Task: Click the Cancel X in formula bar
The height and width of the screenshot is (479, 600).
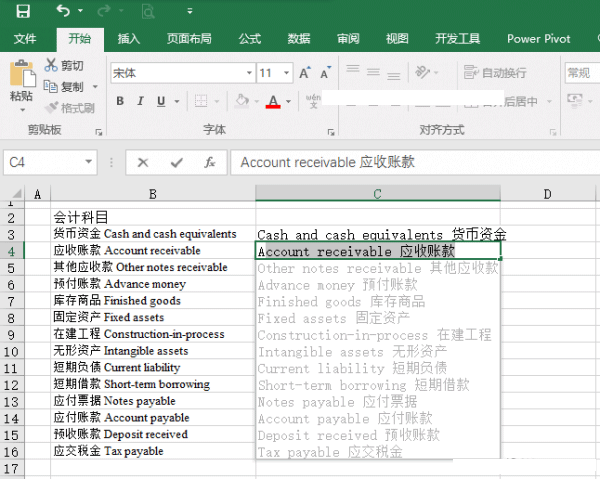Action: (143, 163)
